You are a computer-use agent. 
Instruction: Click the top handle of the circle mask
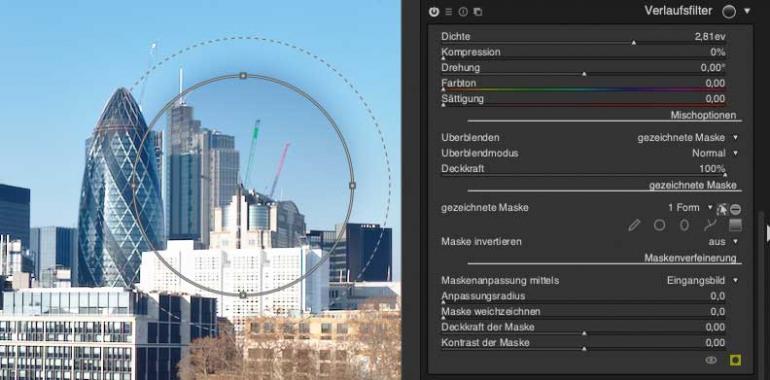tap(243, 76)
